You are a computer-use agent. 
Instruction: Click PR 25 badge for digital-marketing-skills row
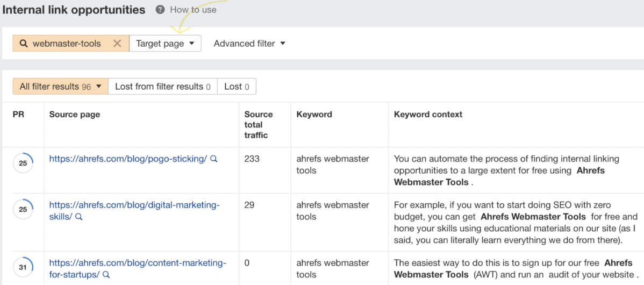(23, 209)
